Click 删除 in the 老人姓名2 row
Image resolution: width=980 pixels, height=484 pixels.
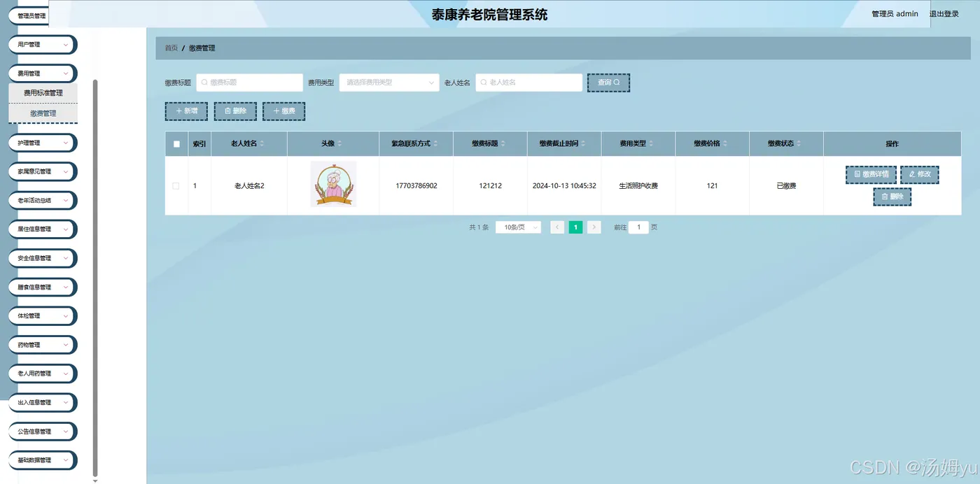892,197
